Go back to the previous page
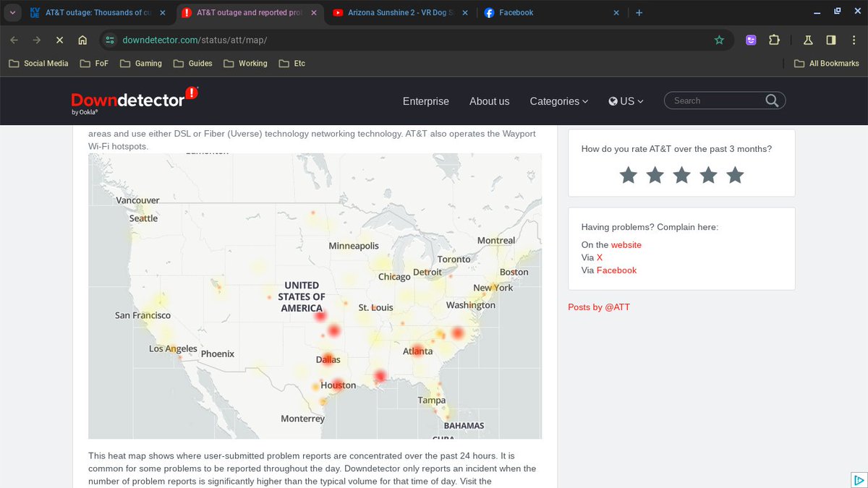 (14, 40)
